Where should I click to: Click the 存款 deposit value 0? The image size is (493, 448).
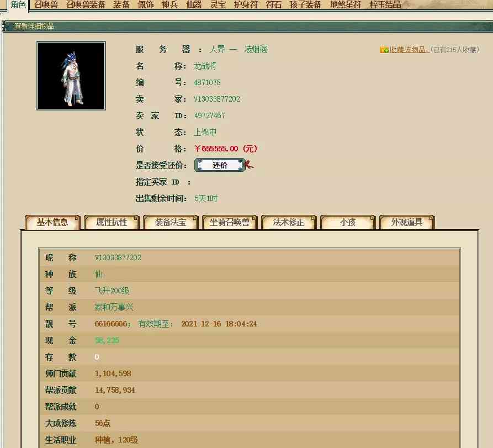pos(97,357)
